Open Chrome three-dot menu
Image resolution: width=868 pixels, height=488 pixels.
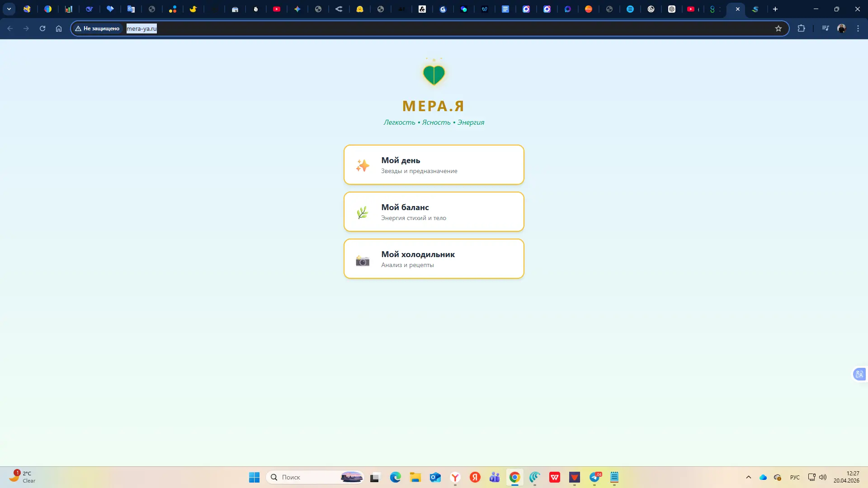[858, 28]
